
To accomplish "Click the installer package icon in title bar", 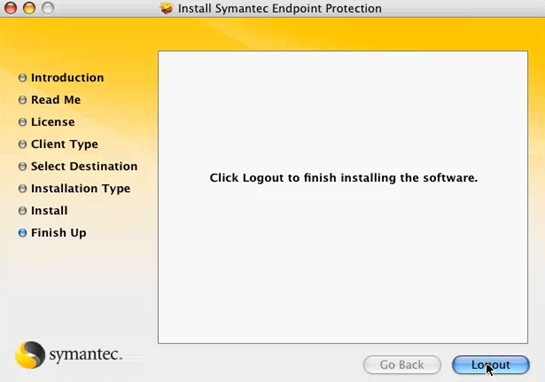I will click(167, 8).
